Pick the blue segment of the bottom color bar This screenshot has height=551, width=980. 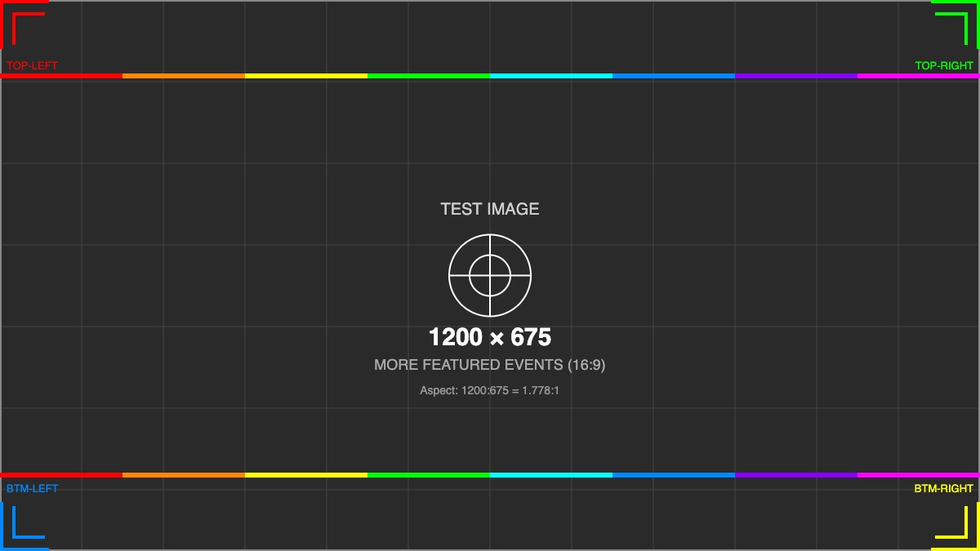(x=674, y=474)
